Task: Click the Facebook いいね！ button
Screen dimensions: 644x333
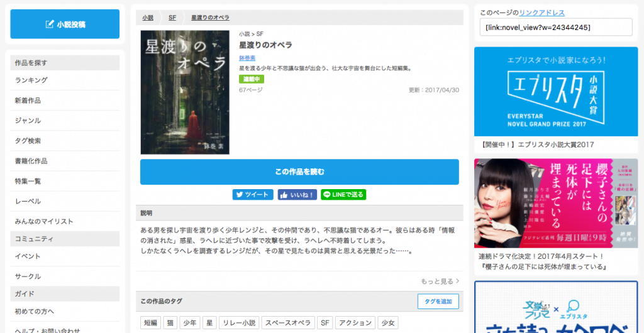Action: coord(297,194)
